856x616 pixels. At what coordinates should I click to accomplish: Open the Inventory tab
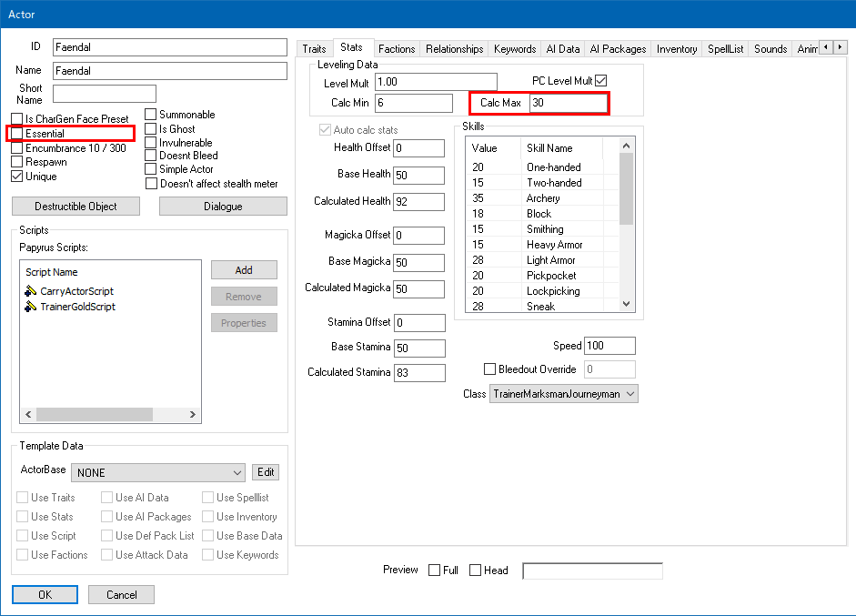(x=677, y=49)
